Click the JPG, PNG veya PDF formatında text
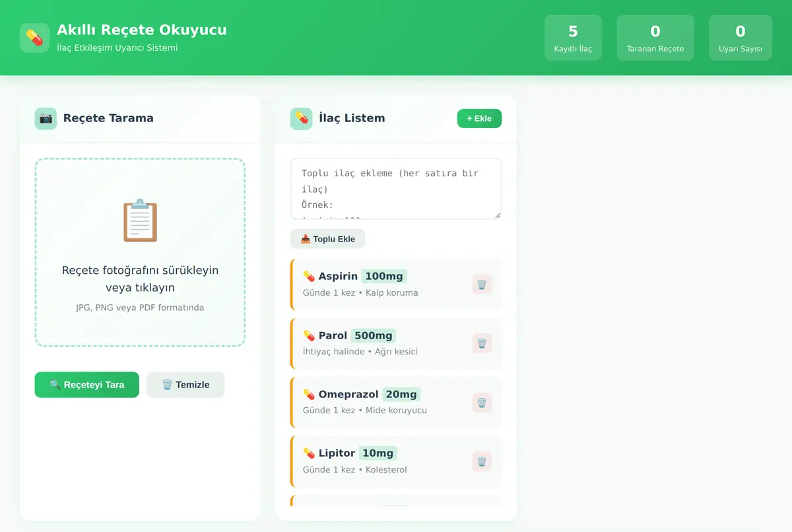The image size is (792, 532). coord(140,308)
